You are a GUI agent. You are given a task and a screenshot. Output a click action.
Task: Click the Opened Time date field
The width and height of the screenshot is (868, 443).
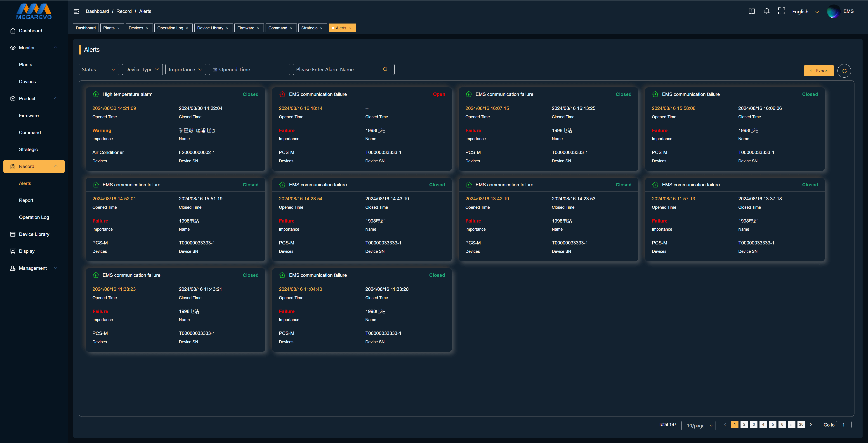tap(249, 69)
